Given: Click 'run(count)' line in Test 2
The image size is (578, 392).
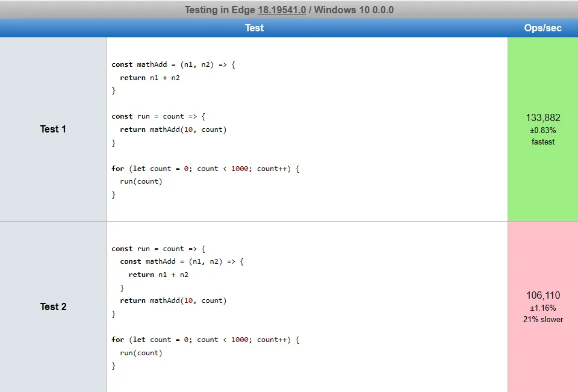Looking at the screenshot, I should coord(141,353).
